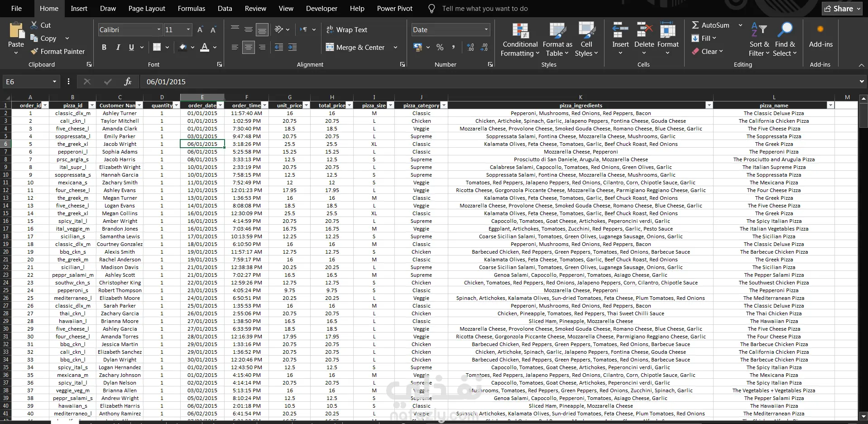Image resolution: width=868 pixels, height=424 pixels.
Task: Click the Fill button
Action: (704, 39)
